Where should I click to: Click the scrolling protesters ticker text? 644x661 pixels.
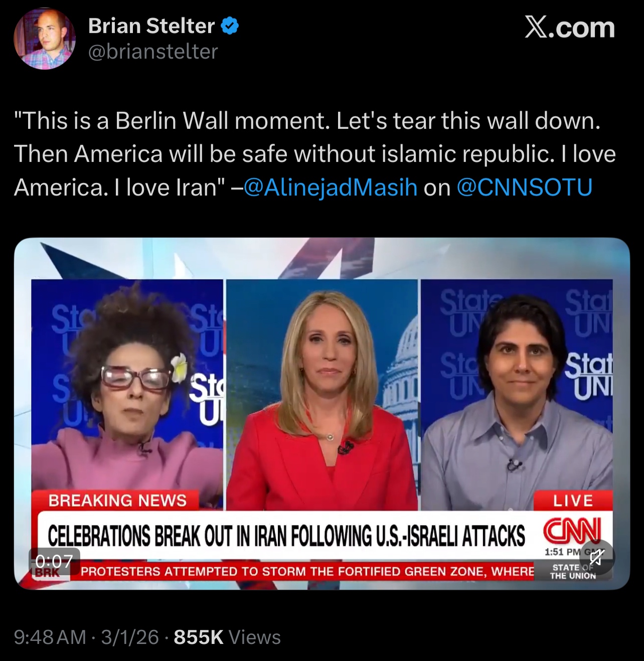click(x=307, y=572)
